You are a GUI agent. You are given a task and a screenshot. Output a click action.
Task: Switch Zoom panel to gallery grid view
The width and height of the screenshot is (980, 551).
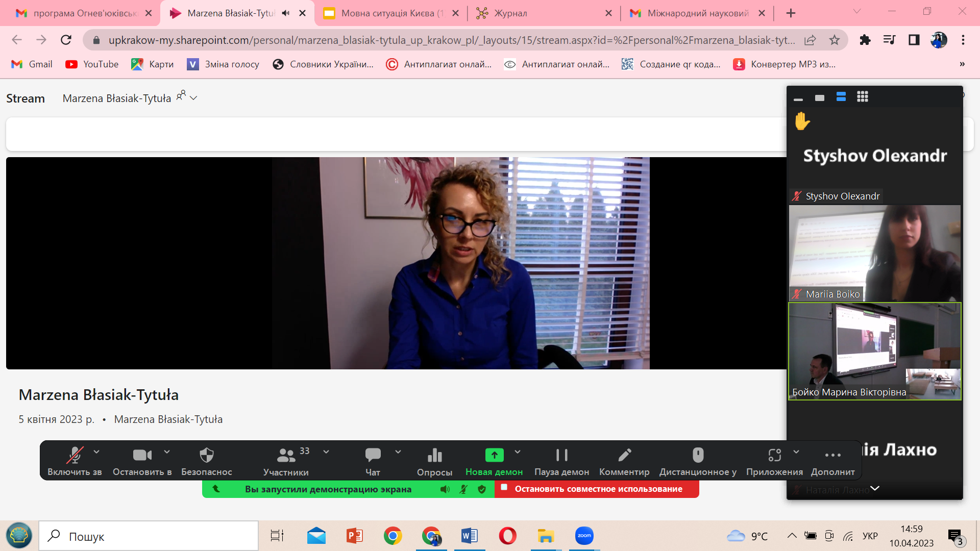pyautogui.click(x=863, y=97)
